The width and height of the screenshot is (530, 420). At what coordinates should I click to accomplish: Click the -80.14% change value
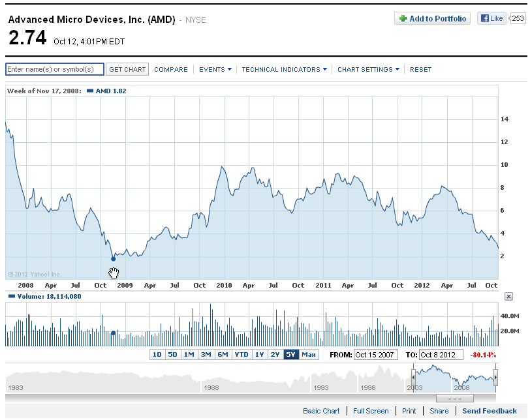coord(483,355)
